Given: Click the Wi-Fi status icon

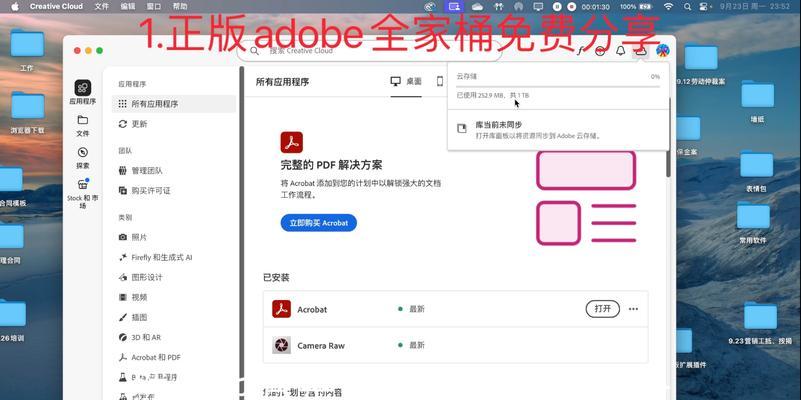Looking at the screenshot, I should 668,7.
